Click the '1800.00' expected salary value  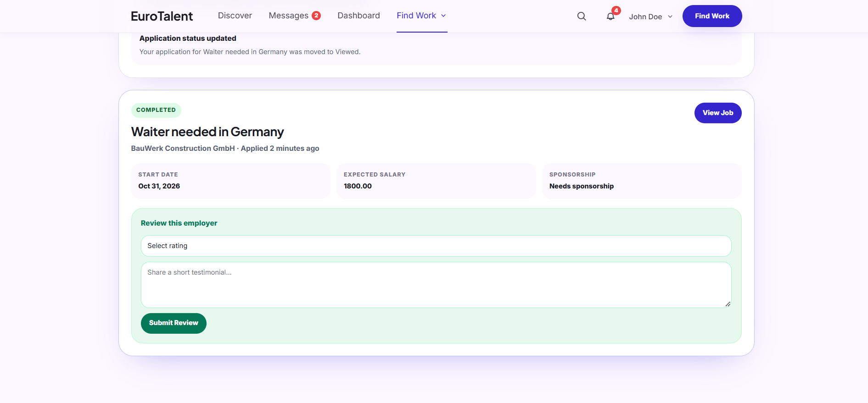coord(358,186)
